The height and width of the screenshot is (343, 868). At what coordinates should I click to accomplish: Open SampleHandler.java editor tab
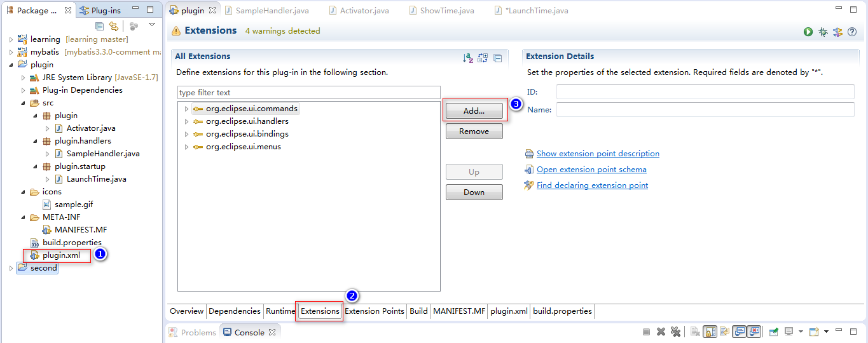click(x=272, y=11)
